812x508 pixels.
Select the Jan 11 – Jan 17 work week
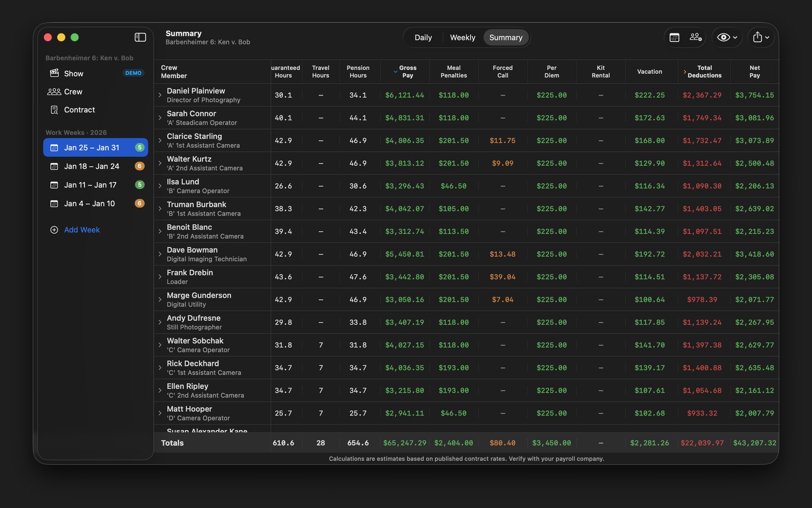tap(96, 185)
